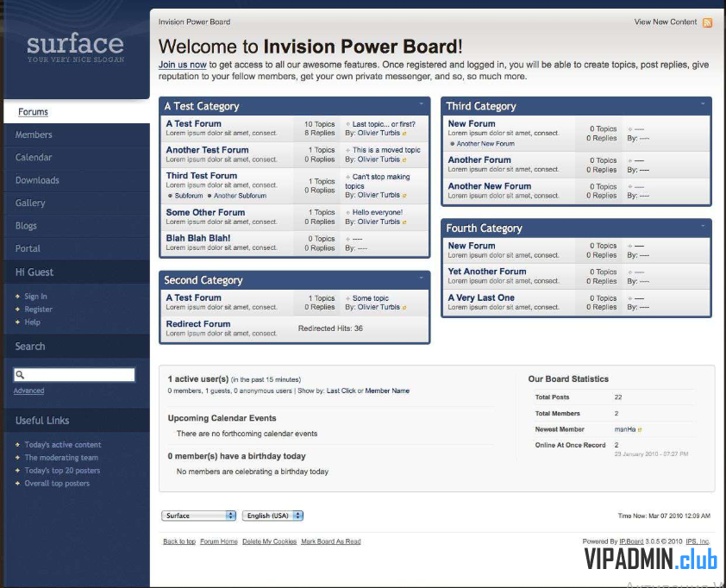
Task: Open the Subforum link under Third Test Forum
Action: click(x=189, y=196)
